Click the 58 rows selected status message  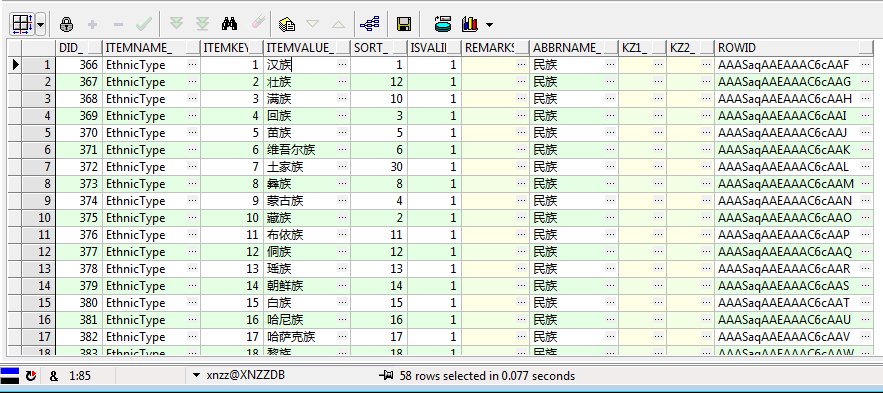click(487, 376)
